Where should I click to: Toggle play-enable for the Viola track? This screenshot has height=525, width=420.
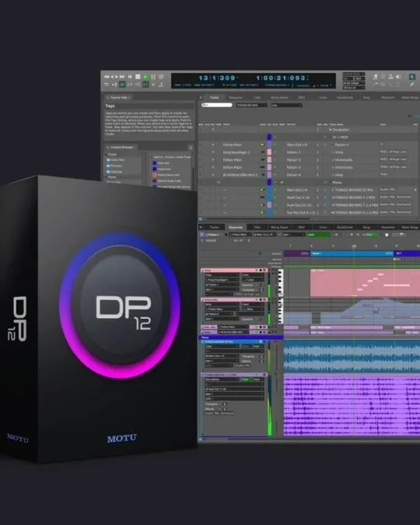(x=275, y=152)
